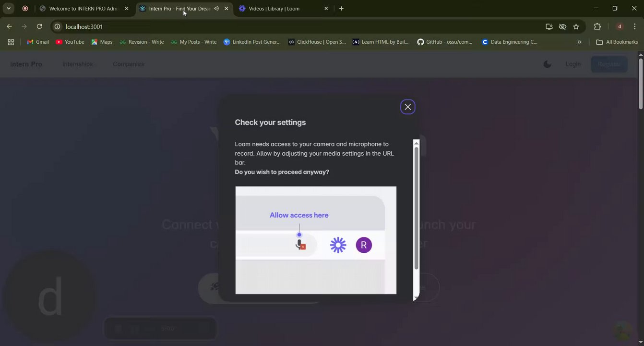
Task: Open the Learn HTML by Building bookmark
Action: (381, 42)
